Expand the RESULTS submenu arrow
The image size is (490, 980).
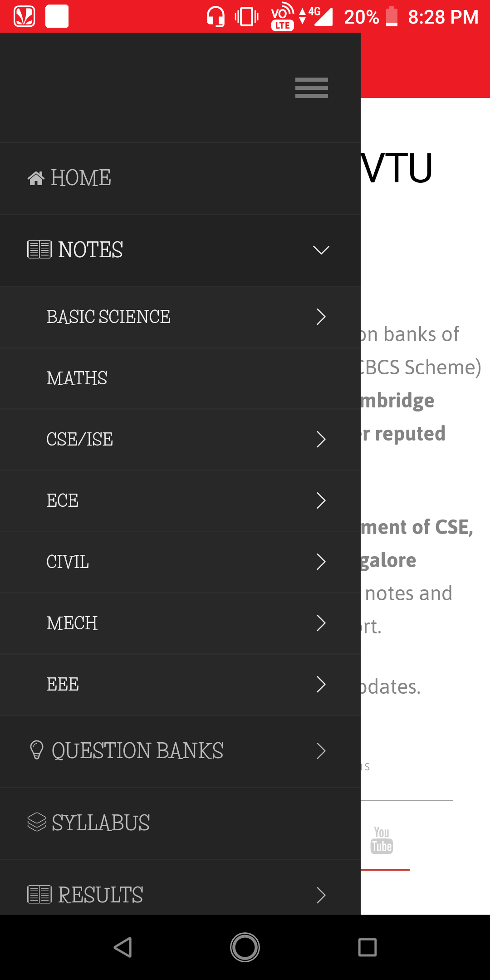[x=321, y=895]
